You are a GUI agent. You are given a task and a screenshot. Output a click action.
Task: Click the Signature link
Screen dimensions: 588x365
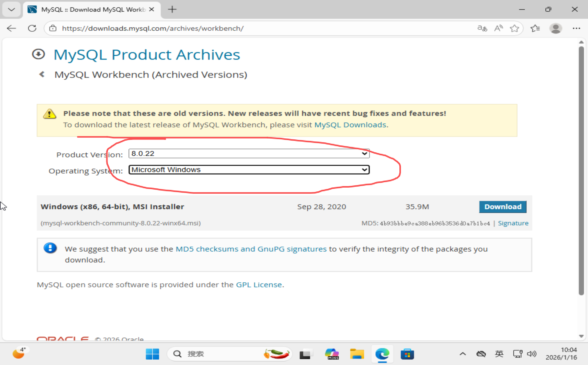[x=513, y=223]
